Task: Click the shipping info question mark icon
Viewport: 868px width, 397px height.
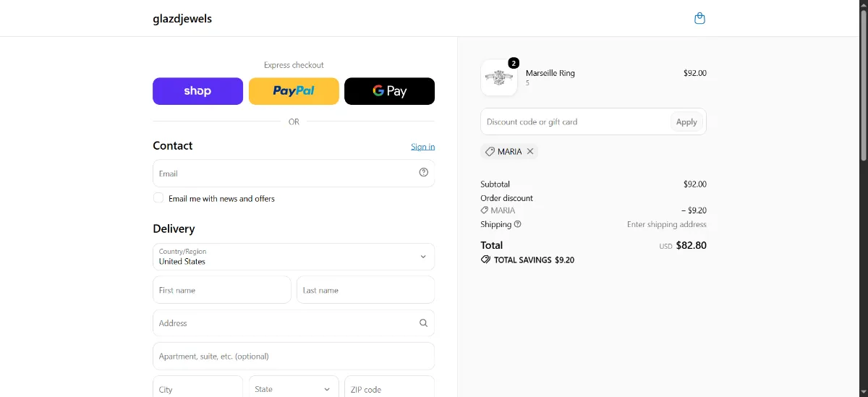Action: [x=517, y=224]
